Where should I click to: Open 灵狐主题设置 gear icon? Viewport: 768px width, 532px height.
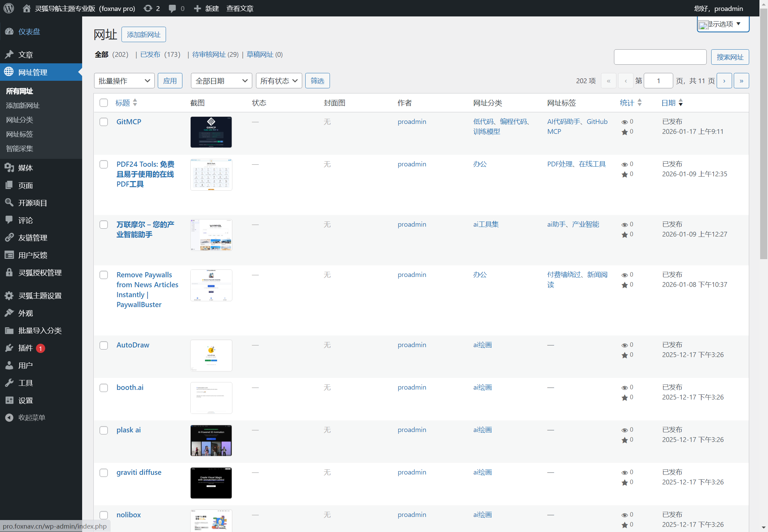tap(9, 296)
